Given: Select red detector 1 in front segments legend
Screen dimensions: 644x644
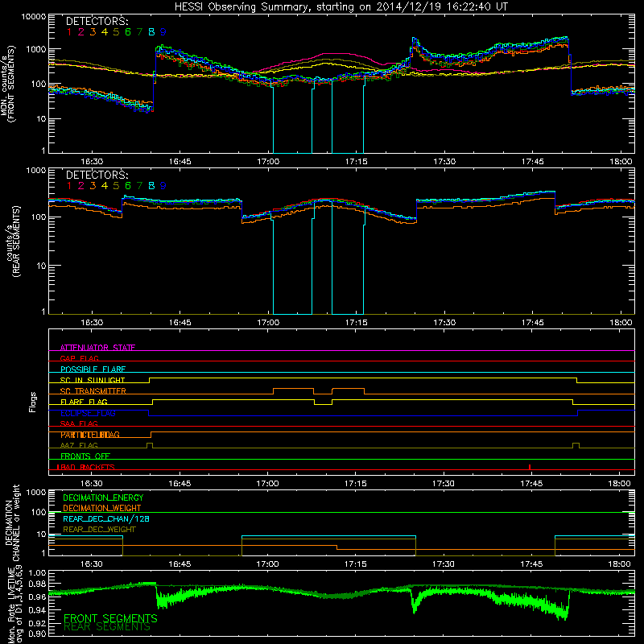Looking at the screenshot, I should point(69,31).
